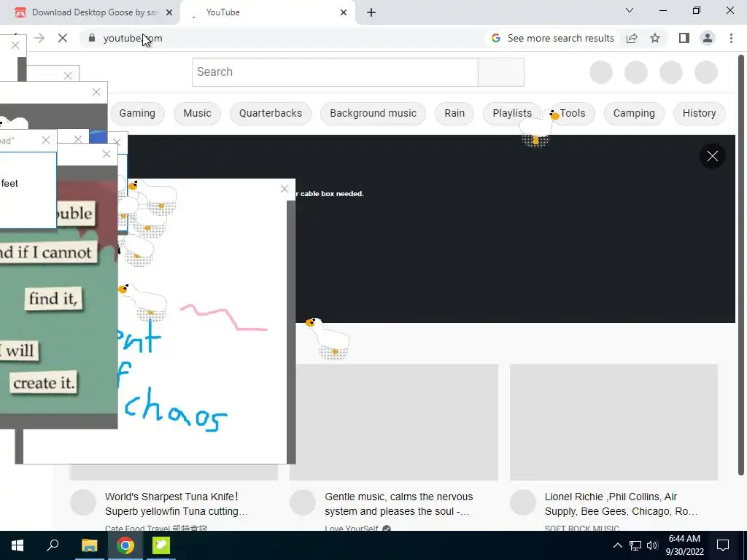Image resolution: width=747 pixels, height=560 pixels.
Task: Click the forward navigation arrow
Action: tap(39, 38)
